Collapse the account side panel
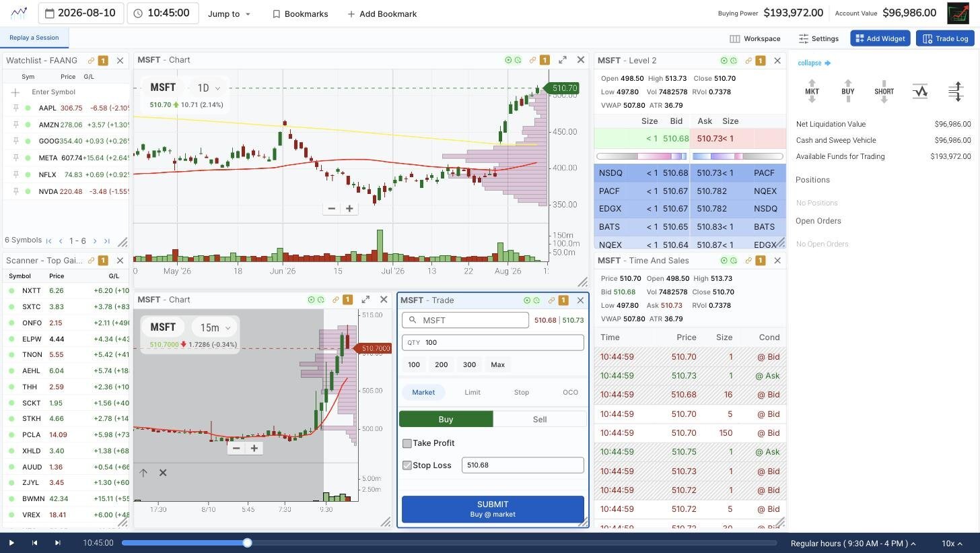The image size is (980, 553). tap(814, 63)
